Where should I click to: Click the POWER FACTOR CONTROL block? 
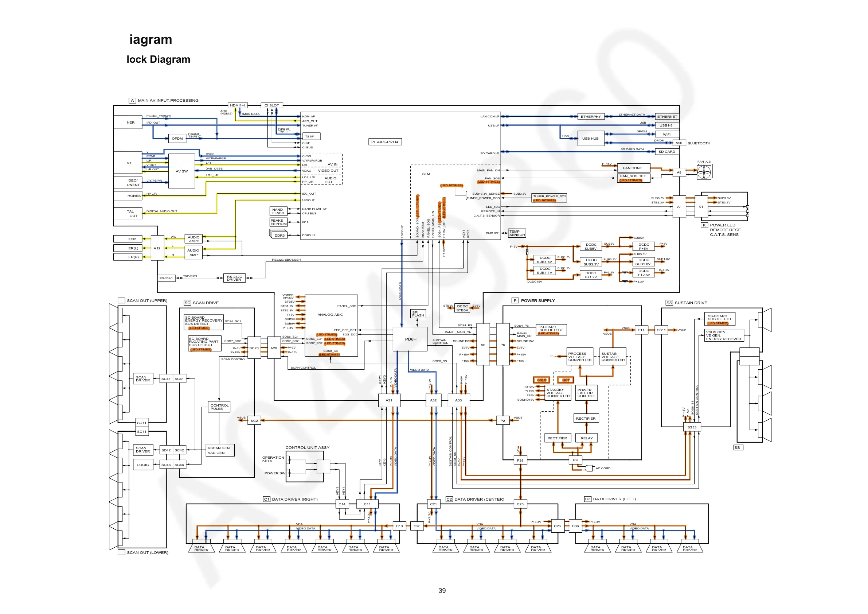[586, 393]
